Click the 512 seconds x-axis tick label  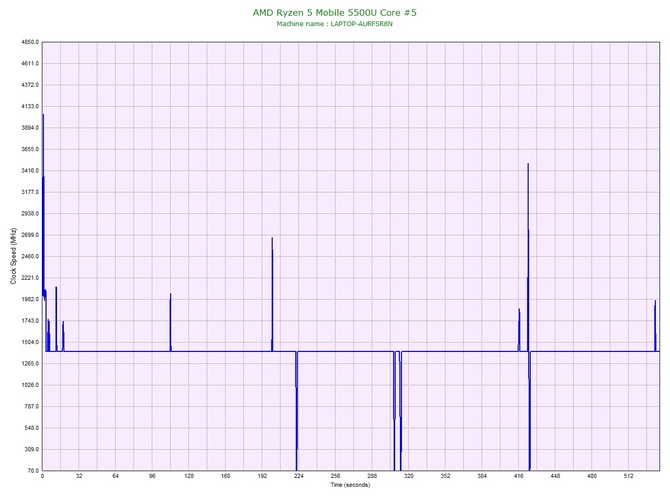click(629, 476)
